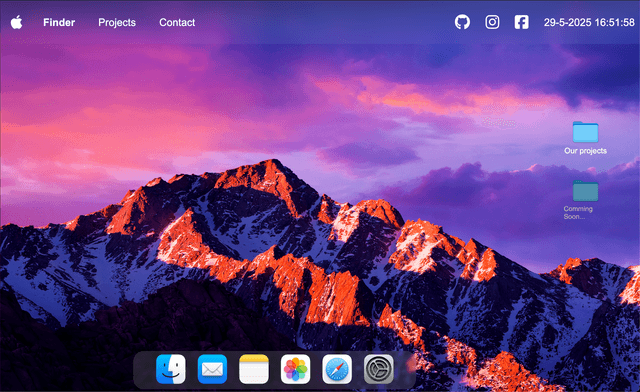Click the Finder menu item
Image resolution: width=640 pixels, height=392 pixels.
(x=59, y=22)
